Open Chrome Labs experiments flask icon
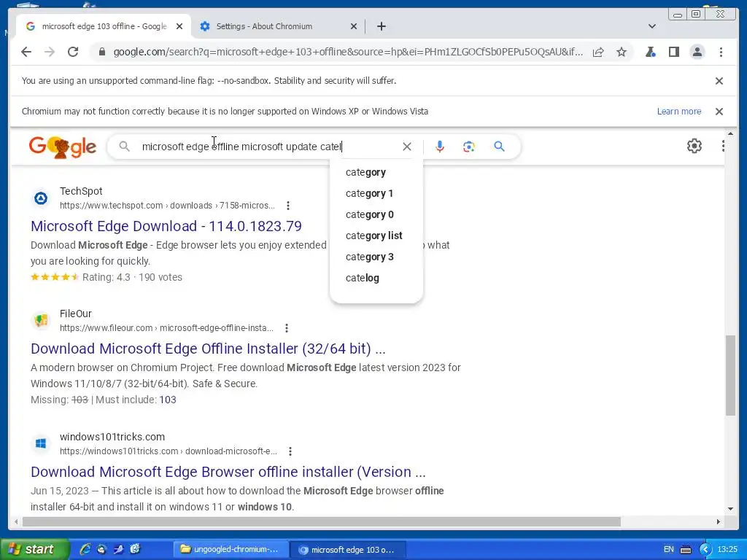The width and height of the screenshot is (747, 560). pos(650,52)
